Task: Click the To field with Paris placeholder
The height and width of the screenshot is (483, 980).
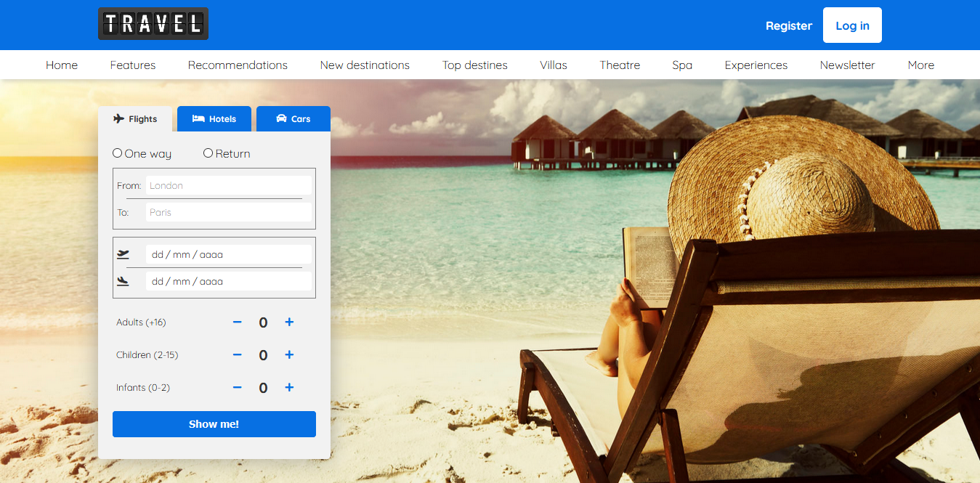Action: 229,212
